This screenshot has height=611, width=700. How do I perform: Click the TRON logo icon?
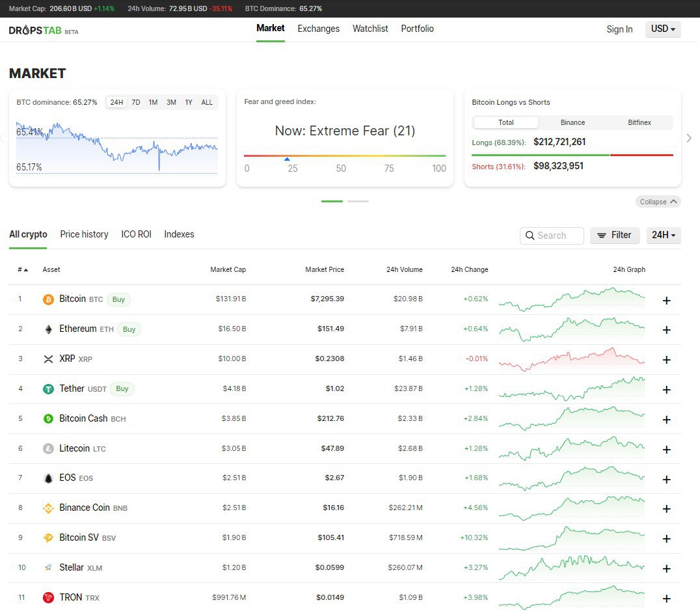48,597
